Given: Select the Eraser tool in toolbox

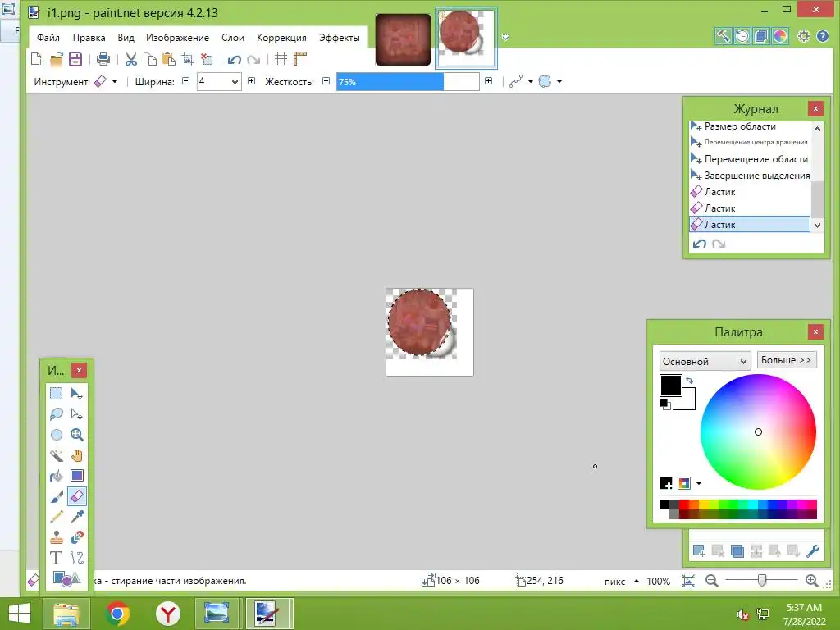Looking at the screenshot, I should (x=76, y=496).
